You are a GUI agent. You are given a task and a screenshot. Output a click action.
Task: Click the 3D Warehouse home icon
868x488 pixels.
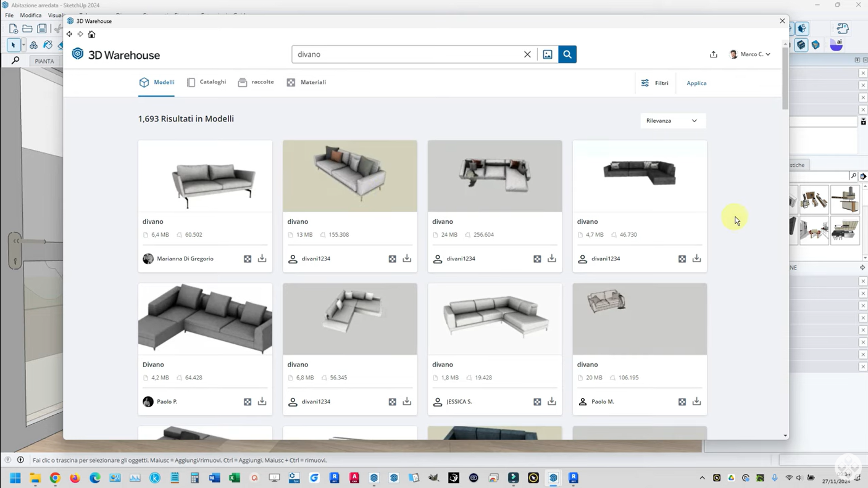[91, 35]
